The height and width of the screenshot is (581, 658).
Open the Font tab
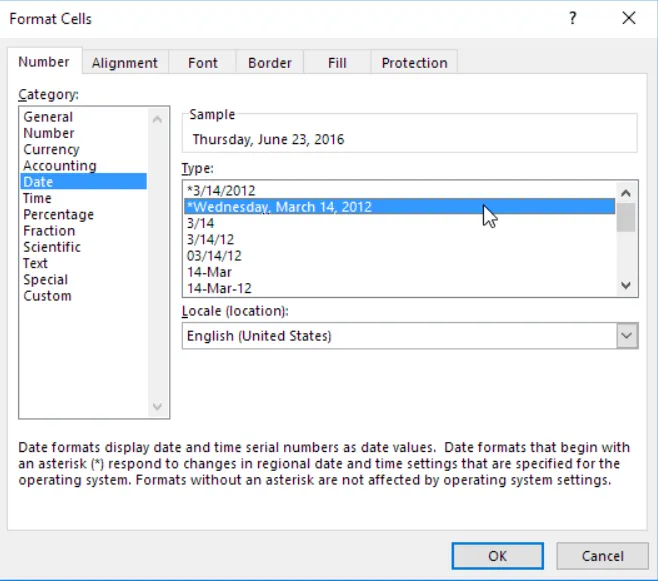point(202,63)
